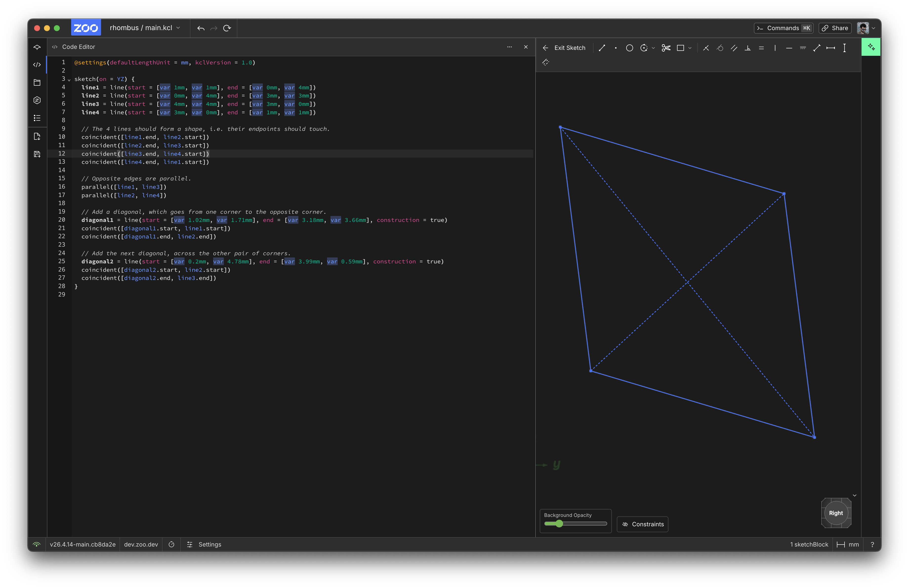Open the user avatar account menu
This screenshot has height=588, width=909.
pyautogui.click(x=866, y=28)
